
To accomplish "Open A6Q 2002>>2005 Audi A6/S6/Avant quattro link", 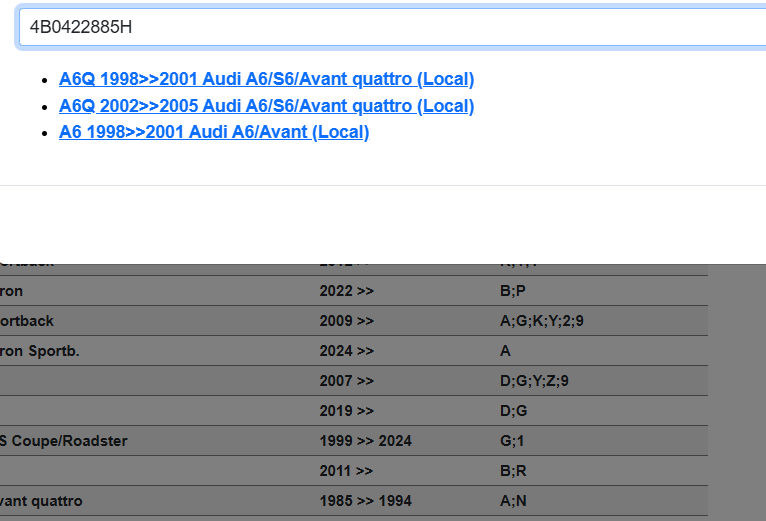I will tap(266, 106).
